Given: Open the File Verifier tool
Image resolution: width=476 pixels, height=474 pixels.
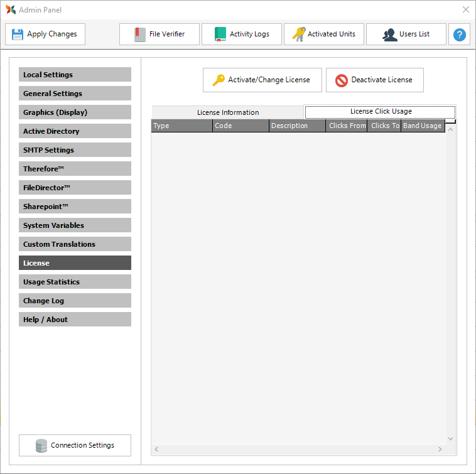Looking at the screenshot, I should 140,35.
